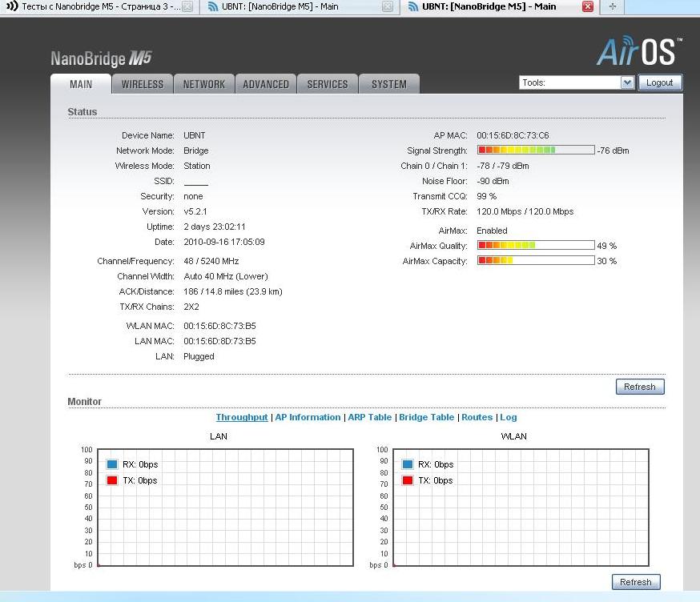This screenshot has width=700, height=602.
Task: Click the Signal Strength bar
Action: coord(536,150)
